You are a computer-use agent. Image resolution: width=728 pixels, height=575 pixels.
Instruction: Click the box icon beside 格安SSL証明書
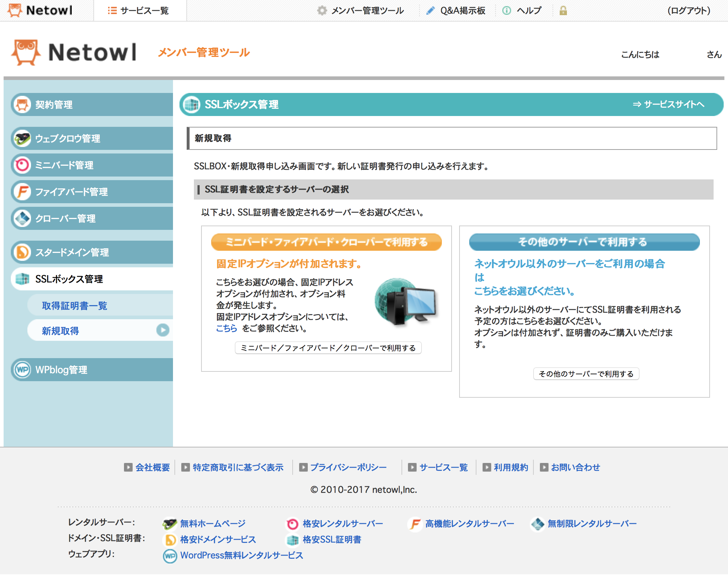coord(292,539)
